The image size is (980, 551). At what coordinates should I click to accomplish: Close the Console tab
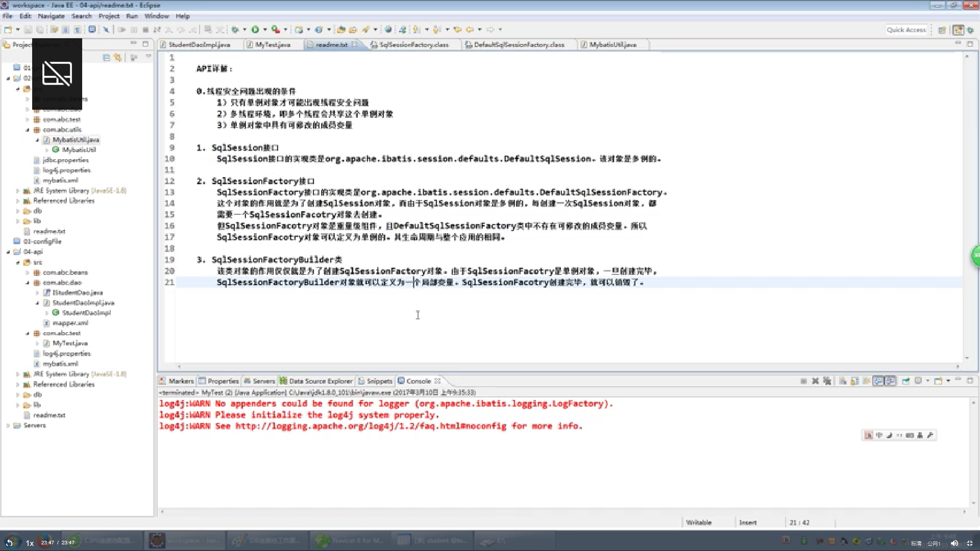[x=437, y=381]
